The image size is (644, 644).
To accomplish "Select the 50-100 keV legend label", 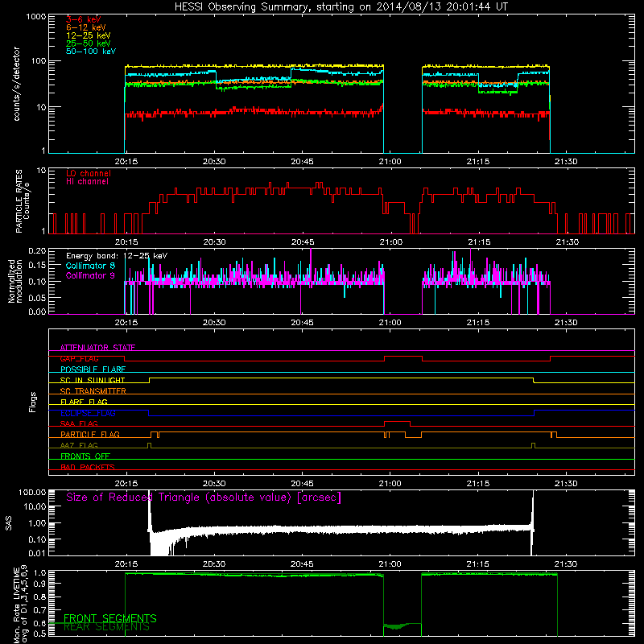I will click(x=91, y=51).
